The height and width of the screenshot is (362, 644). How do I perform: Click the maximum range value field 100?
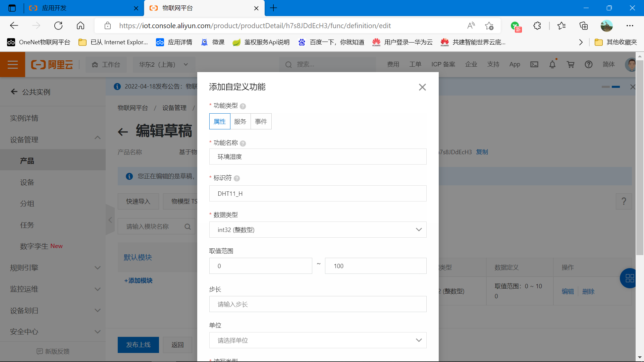pos(376,266)
